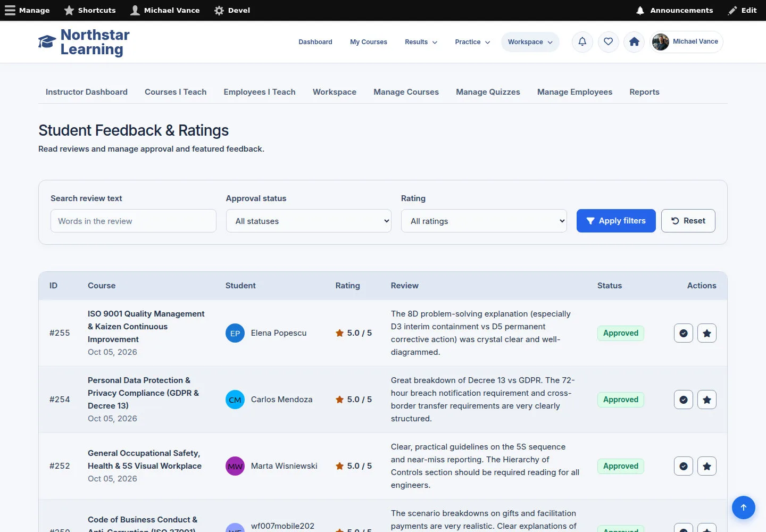Screen dimensions: 766x532
Task: Click the featured star icon for review #255
Action: 707,333
